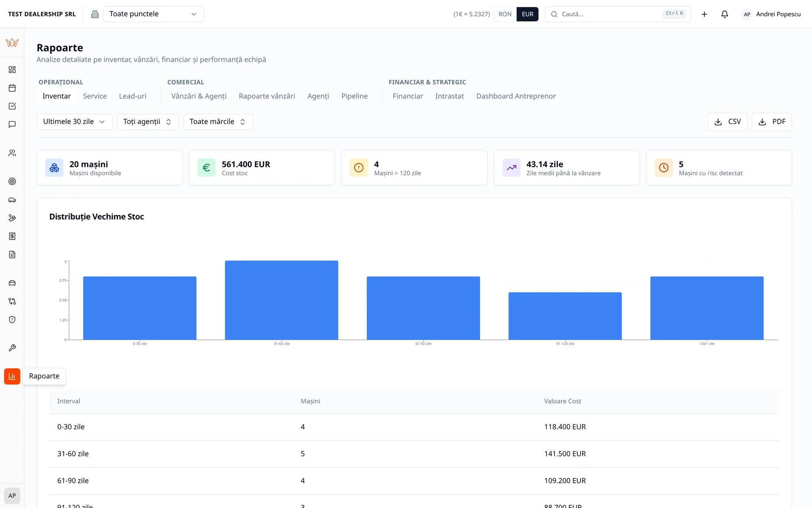Viewport: 812px width, 508px height.
Task: Download report as PDF
Action: tap(772, 122)
